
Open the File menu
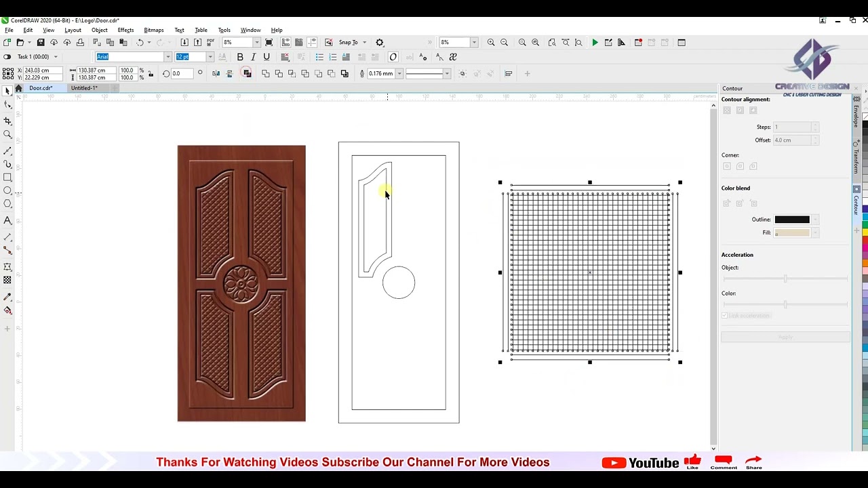click(9, 30)
